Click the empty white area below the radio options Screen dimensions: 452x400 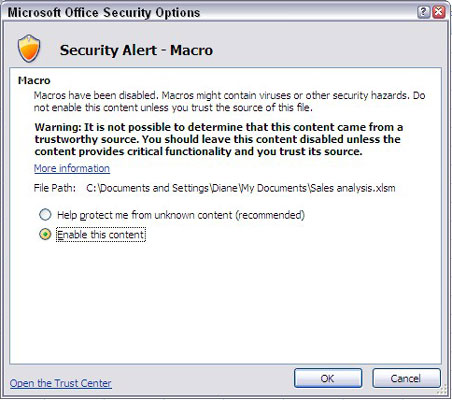point(225,302)
